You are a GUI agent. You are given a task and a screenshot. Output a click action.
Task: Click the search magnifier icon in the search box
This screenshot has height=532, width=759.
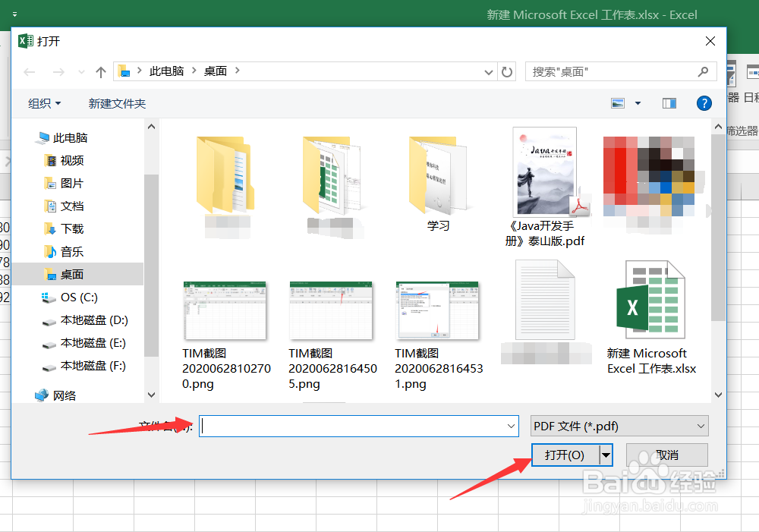(703, 71)
